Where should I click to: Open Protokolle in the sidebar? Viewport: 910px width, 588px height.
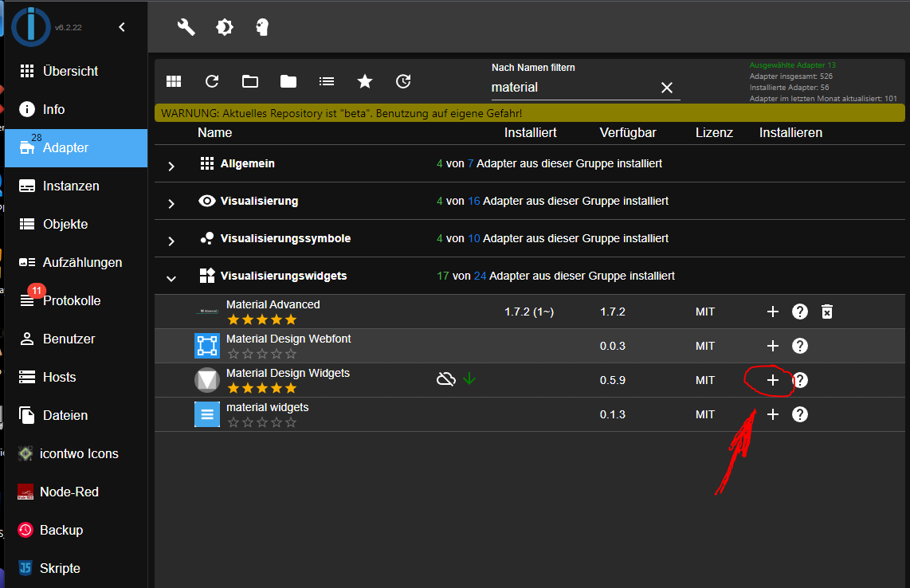(71, 300)
